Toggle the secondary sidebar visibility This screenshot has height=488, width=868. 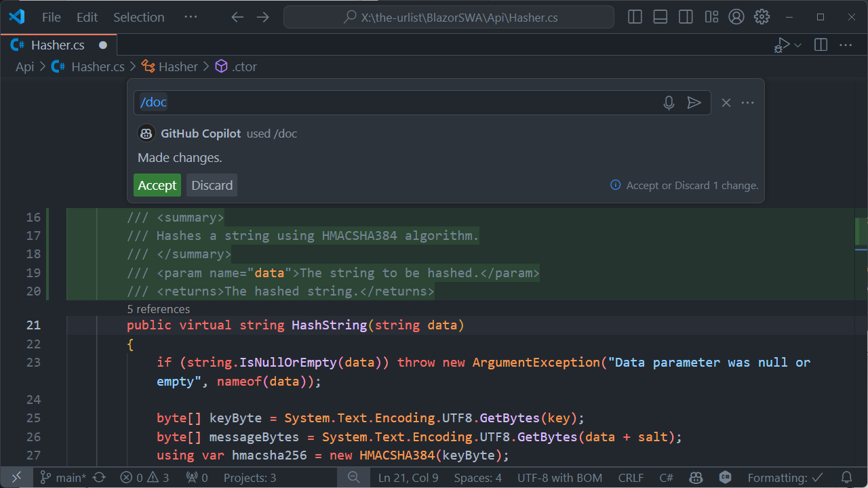[x=685, y=16]
